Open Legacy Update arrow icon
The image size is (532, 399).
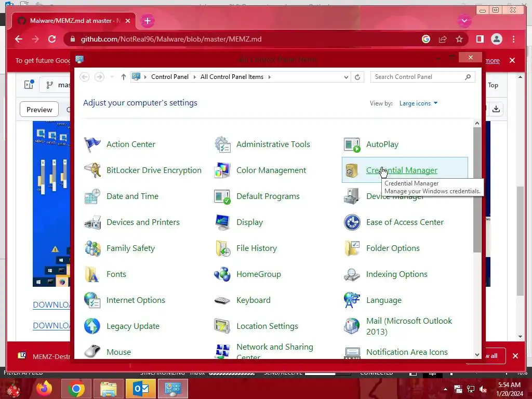tap(92, 326)
